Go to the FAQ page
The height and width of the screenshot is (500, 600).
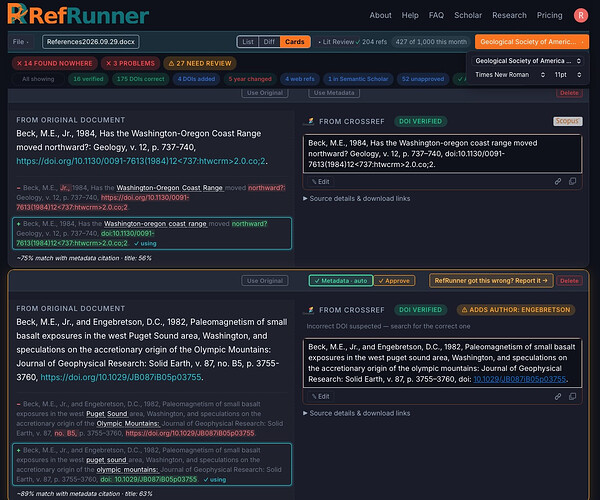[436, 15]
